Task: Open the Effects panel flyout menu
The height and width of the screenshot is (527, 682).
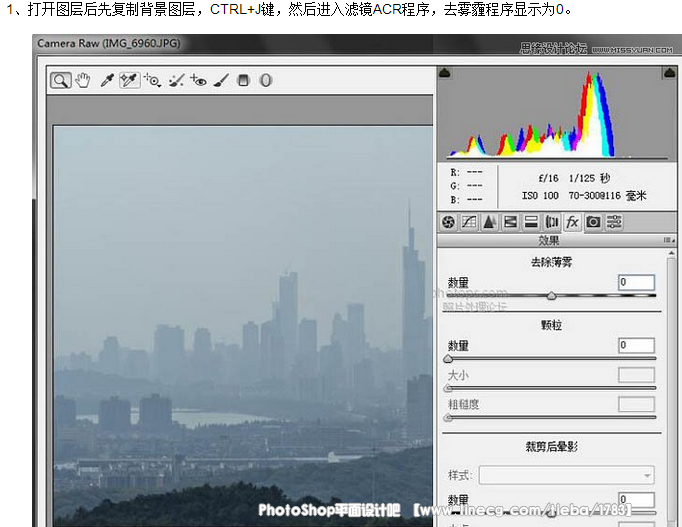Action: (x=669, y=240)
